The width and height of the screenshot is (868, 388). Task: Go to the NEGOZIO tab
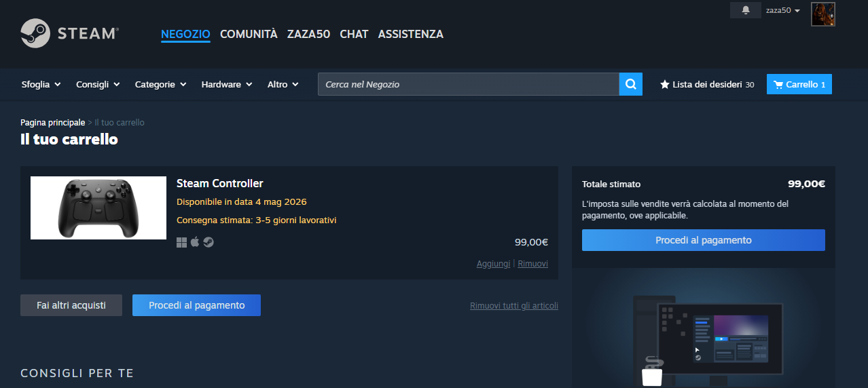pyautogui.click(x=185, y=34)
